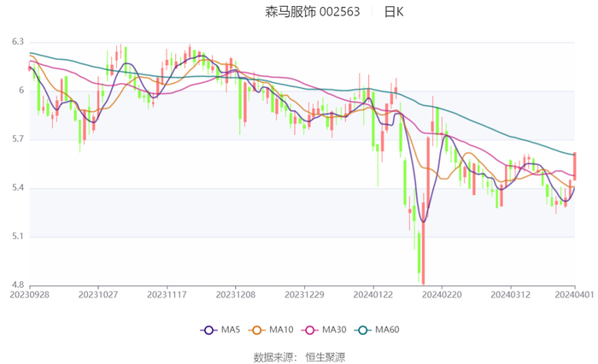Viewport: 598px width, 364px height.
Task: Pick the 20231117 date label
Action: point(167,294)
